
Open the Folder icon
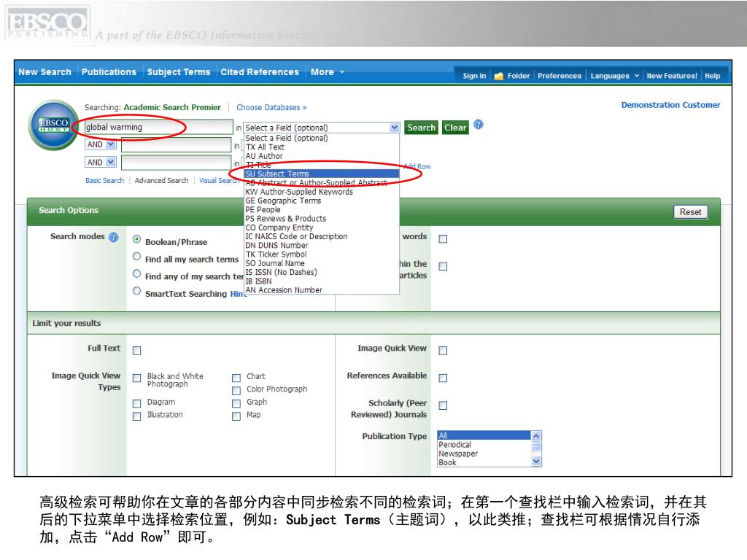[x=498, y=76]
